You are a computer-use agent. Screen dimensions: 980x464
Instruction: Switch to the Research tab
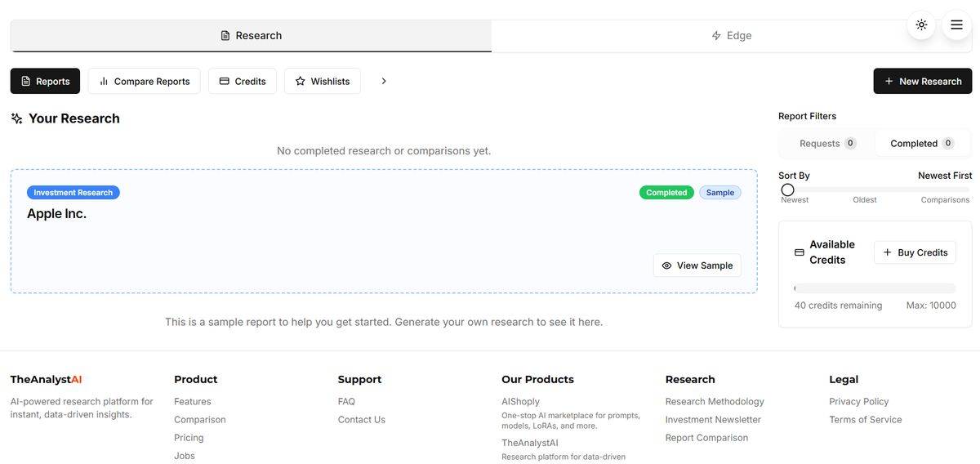[x=251, y=36]
